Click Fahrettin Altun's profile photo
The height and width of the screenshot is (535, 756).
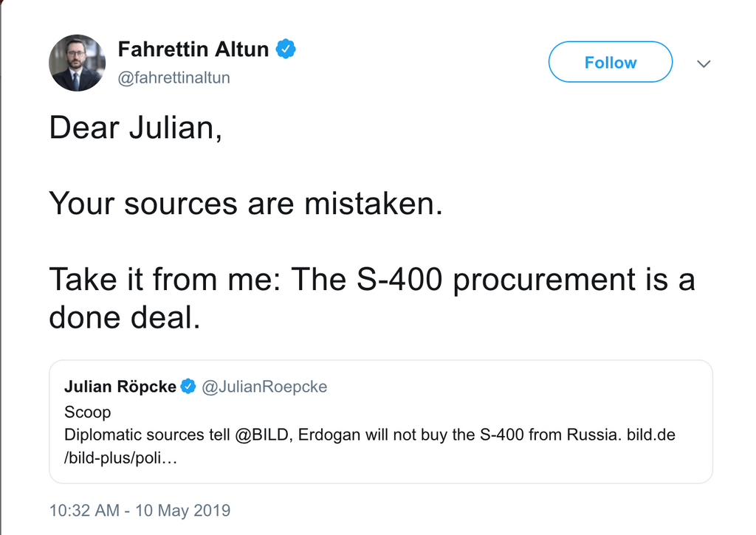point(77,63)
